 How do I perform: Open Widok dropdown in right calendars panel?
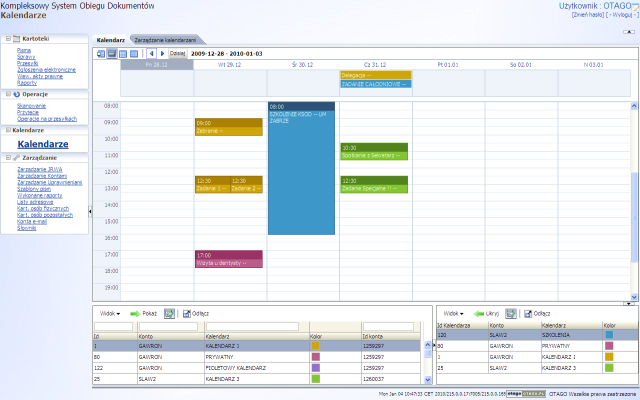point(453,314)
